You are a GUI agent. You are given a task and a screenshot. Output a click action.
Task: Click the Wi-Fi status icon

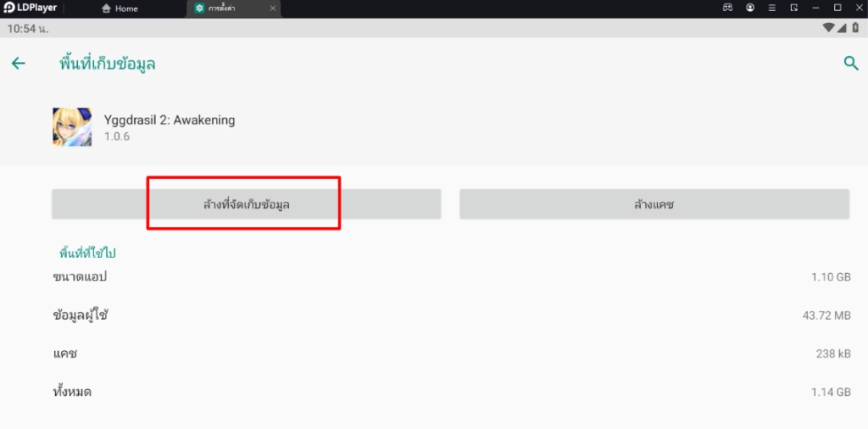pos(828,28)
